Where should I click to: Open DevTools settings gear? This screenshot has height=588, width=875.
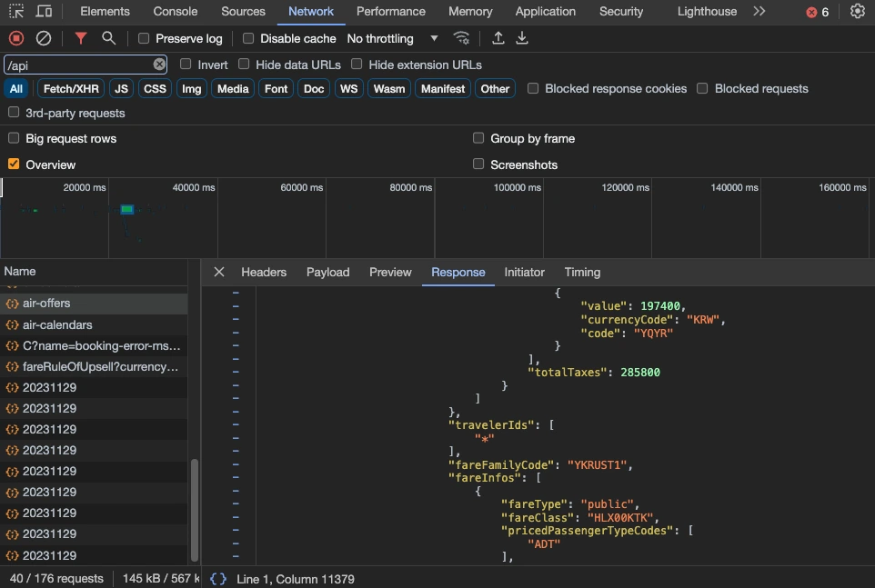click(857, 12)
